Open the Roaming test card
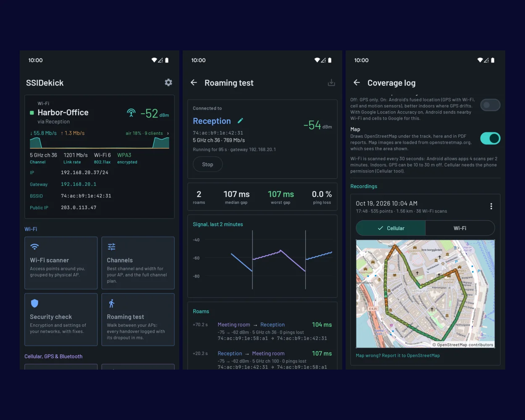This screenshot has height=420, width=525. click(x=138, y=320)
